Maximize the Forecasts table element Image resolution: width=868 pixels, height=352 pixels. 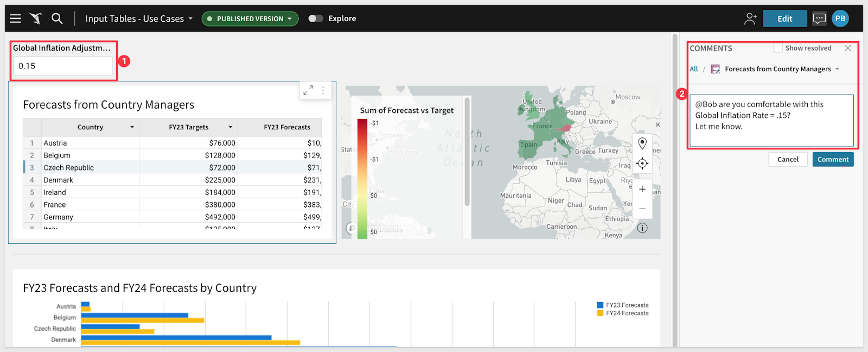pos(308,90)
